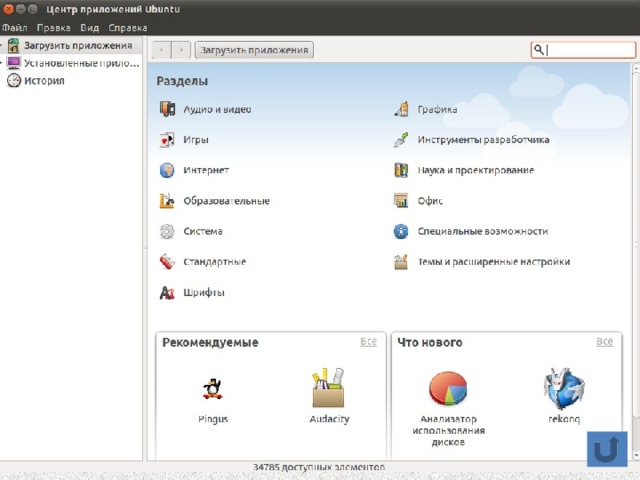Show all Рекомендуемые via Все link
The height and width of the screenshot is (480, 640).
tap(368, 342)
